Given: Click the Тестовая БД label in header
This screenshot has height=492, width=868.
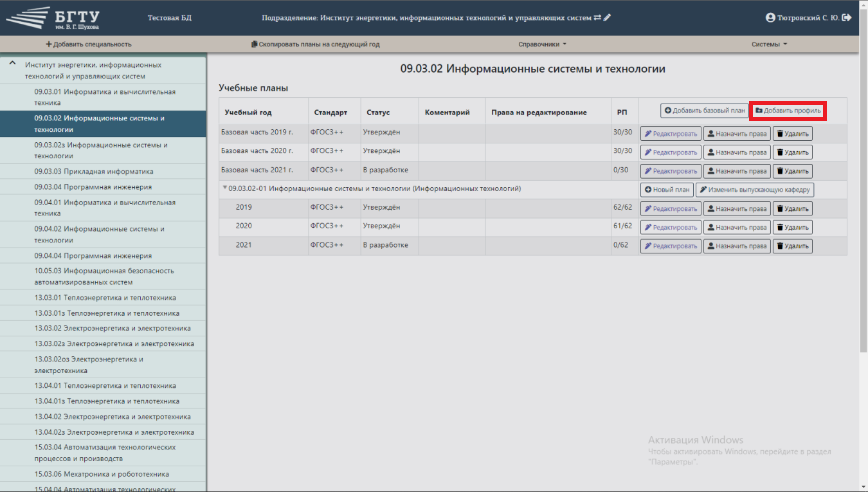Looking at the screenshot, I should tap(170, 18).
